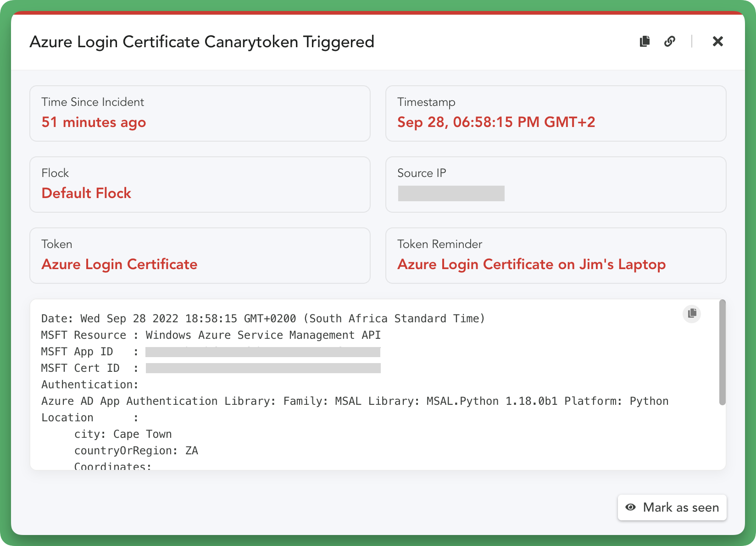
Task: Click the Sep 28 timestamp value
Action: pyautogui.click(x=496, y=122)
